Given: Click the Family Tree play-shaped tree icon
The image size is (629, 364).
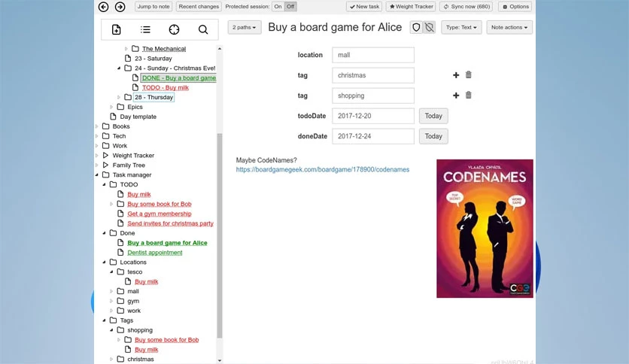Looking at the screenshot, I should coord(105,165).
